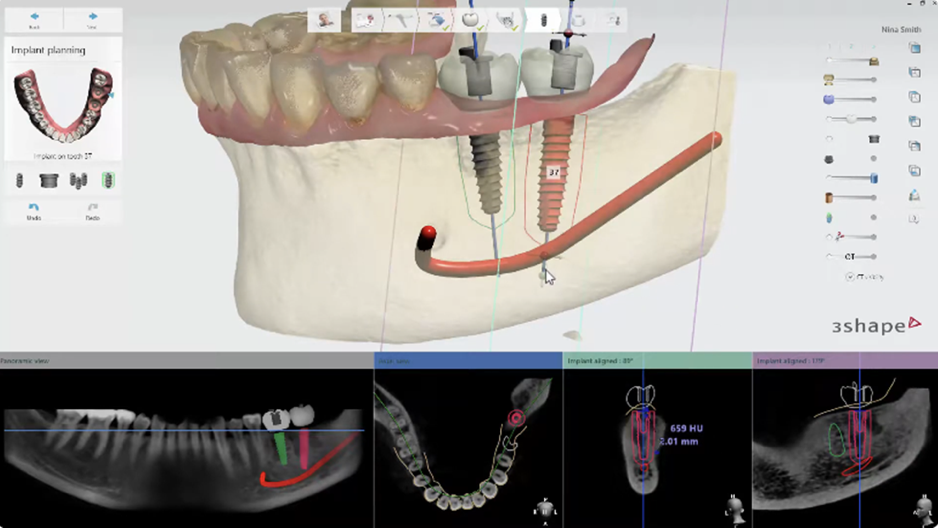
Task: Click the Redo icon
Action: pyautogui.click(x=92, y=210)
